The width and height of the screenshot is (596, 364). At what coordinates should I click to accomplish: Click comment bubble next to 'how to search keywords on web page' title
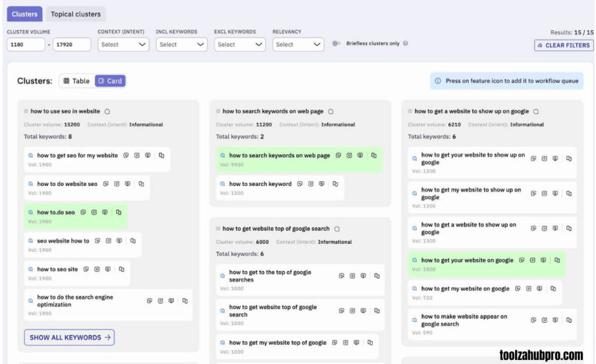tap(331, 112)
